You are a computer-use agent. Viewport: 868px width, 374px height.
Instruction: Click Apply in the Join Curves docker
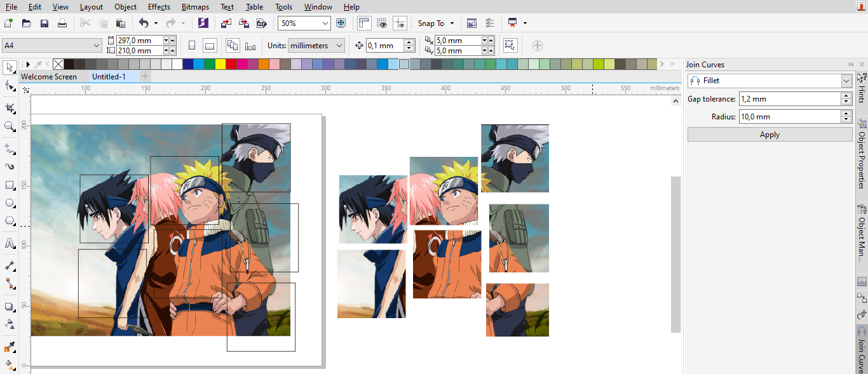769,134
